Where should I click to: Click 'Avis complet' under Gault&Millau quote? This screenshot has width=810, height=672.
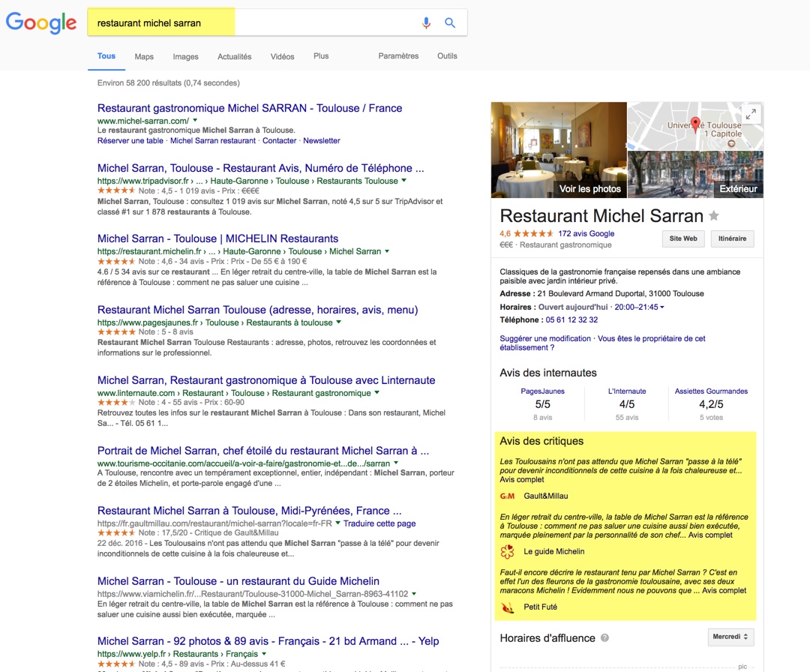[522, 479]
